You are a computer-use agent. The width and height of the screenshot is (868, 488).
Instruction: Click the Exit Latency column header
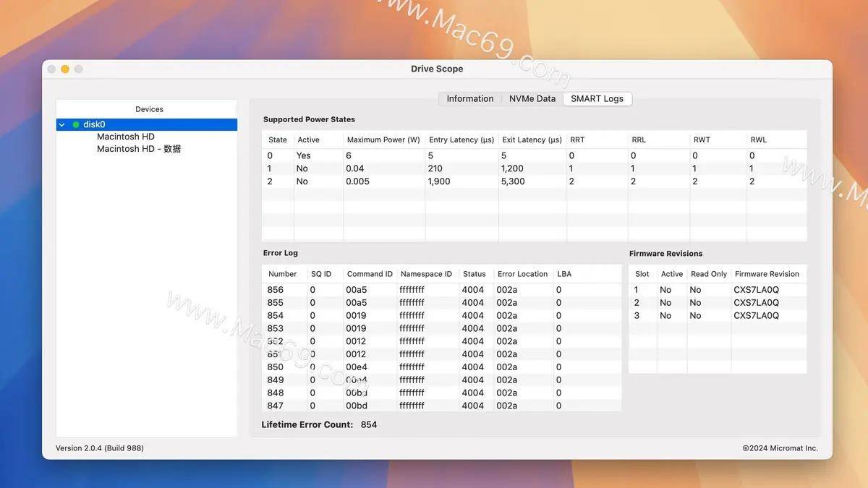point(532,140)
